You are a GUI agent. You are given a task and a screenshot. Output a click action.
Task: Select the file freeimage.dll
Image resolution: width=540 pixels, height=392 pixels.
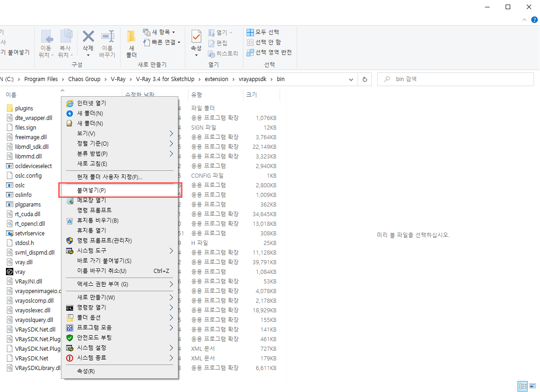click(31, 137)
